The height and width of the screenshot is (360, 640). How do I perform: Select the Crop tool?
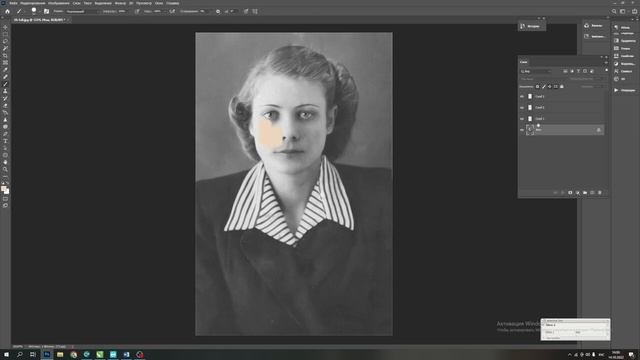click(x=5, y=56)
